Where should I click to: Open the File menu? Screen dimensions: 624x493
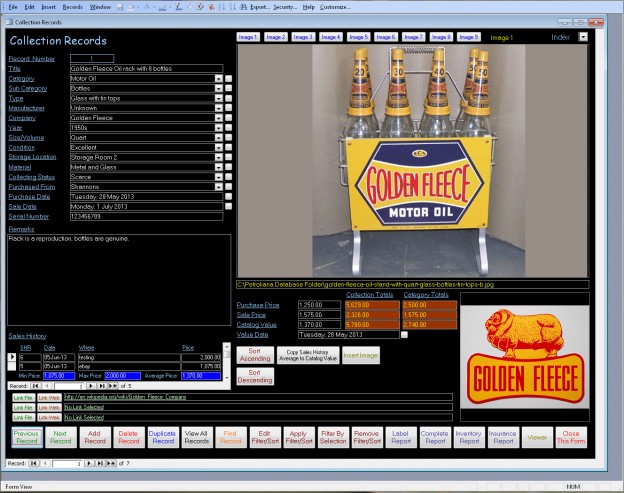coord(13,7)
